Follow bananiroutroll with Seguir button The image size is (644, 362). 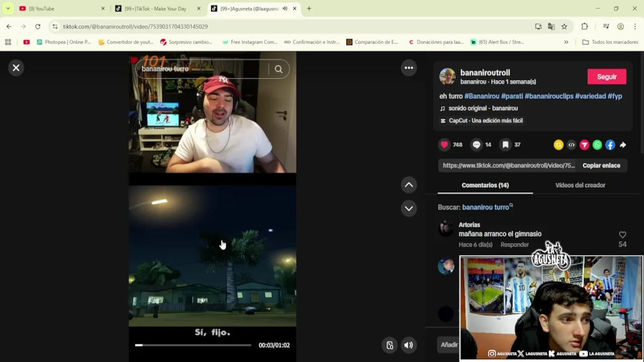[x=607, y=77]
